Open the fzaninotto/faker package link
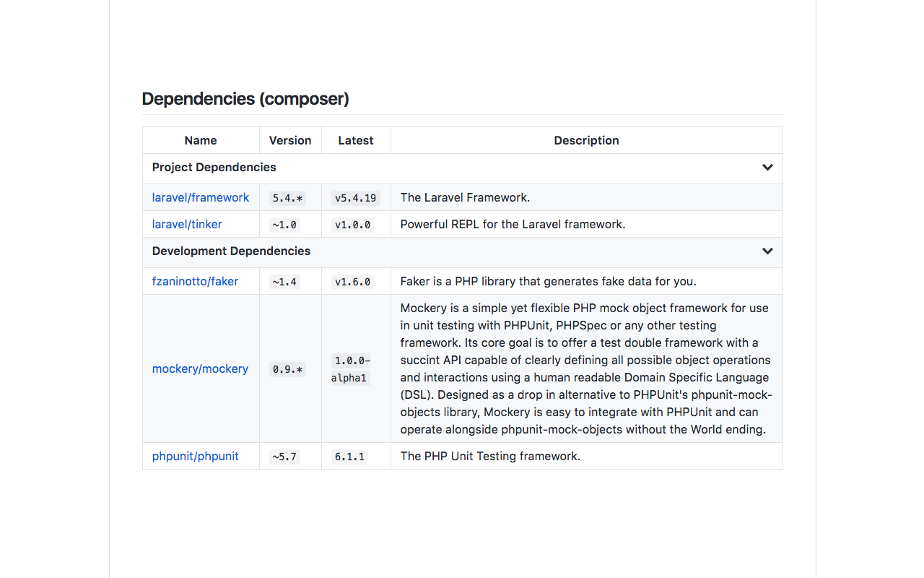 (x=195, y=281)
